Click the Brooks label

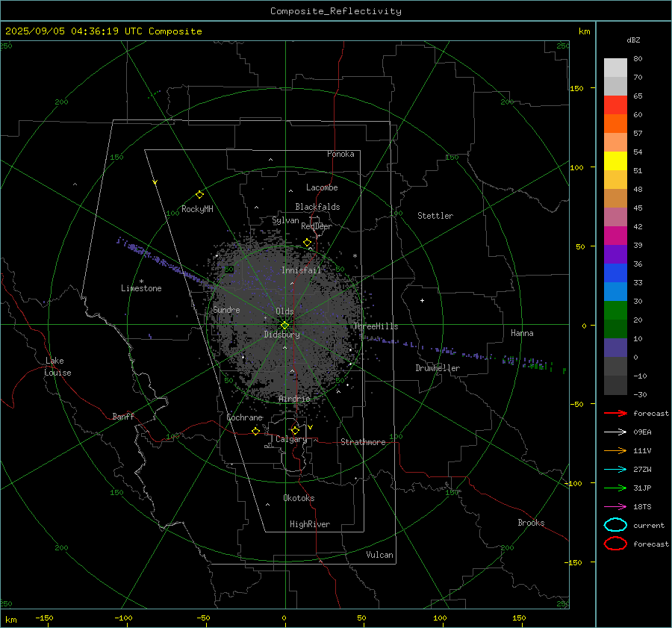click(531, 523)
